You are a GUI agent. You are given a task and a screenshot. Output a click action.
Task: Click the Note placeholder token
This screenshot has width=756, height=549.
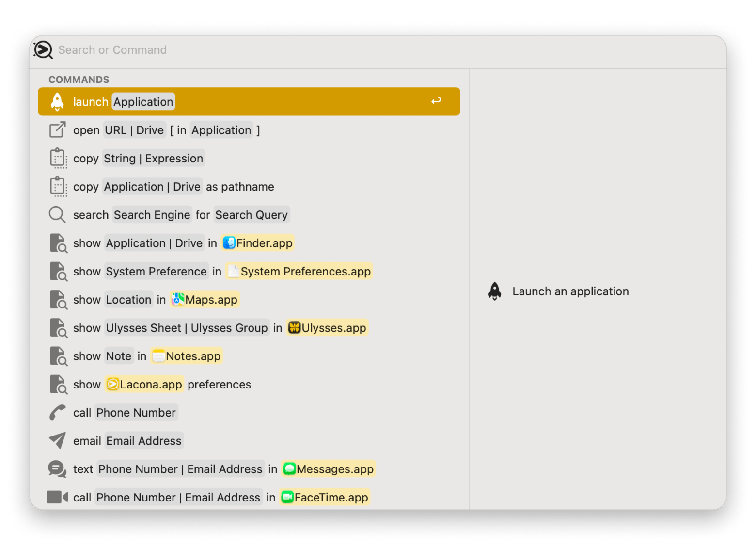point(119,356)
